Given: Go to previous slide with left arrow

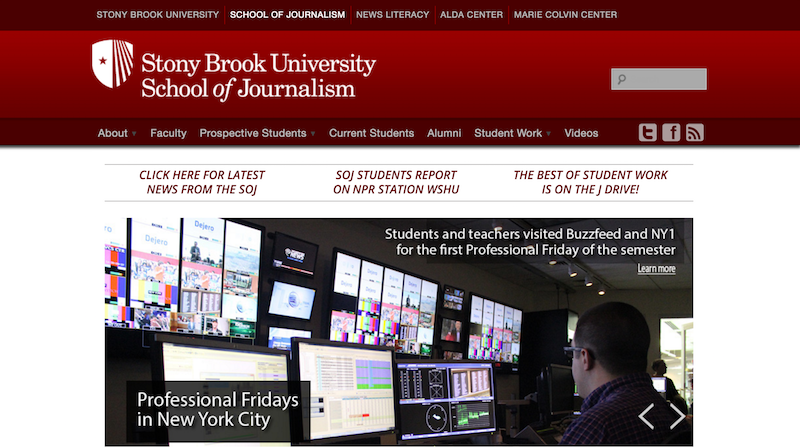Looking at the screenshot, I should pyautogui.click(x=646, y=416).
